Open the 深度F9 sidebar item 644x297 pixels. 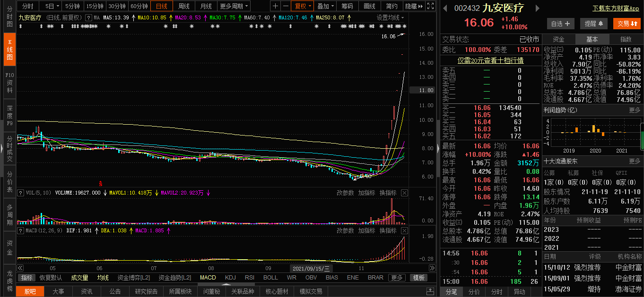tap(9, 116)
